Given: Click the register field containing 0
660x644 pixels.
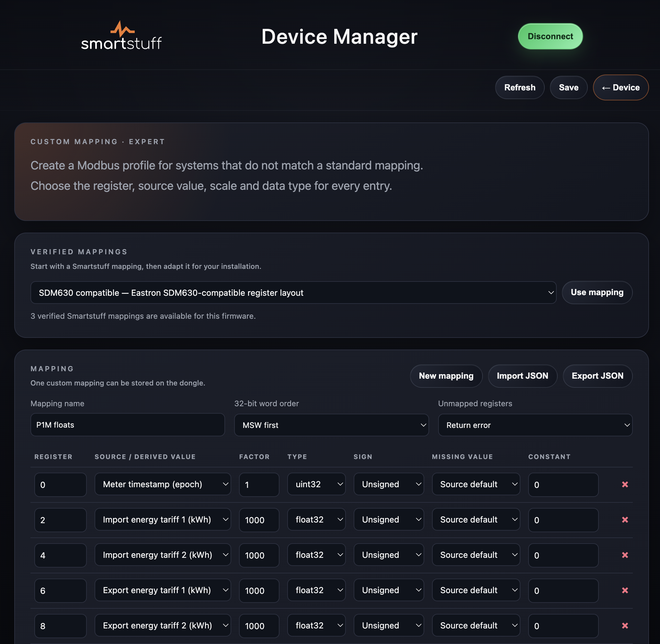Looking at the screenshot, I should [60, 485].
